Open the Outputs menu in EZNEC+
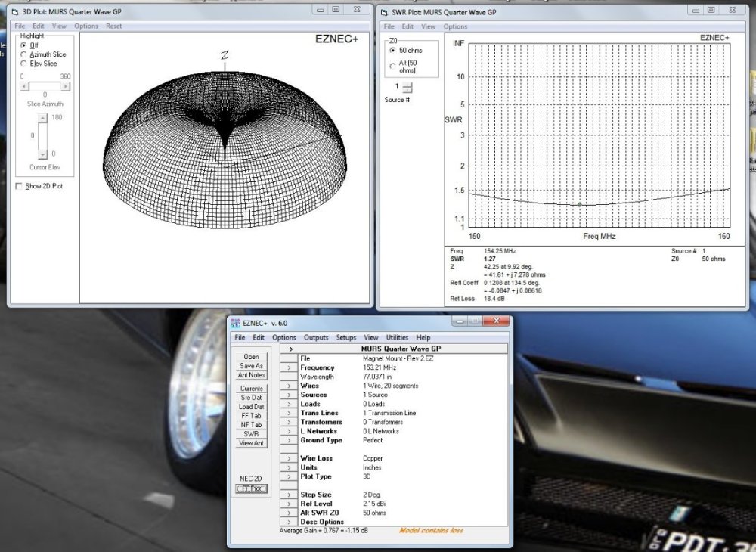 pos(316,337)
